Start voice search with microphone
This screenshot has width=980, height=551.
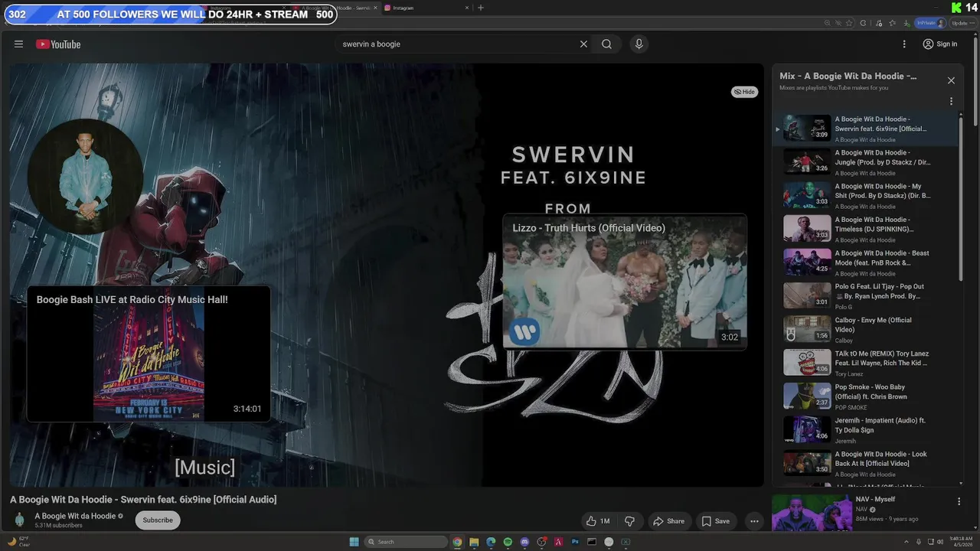639,44
